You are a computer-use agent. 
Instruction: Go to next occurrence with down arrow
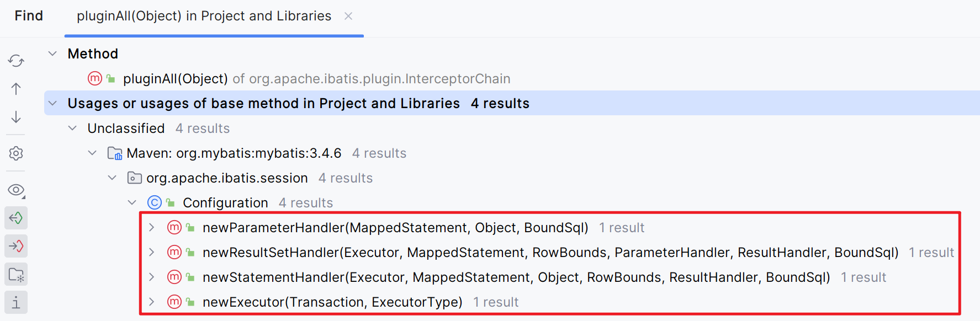[16, 117]
